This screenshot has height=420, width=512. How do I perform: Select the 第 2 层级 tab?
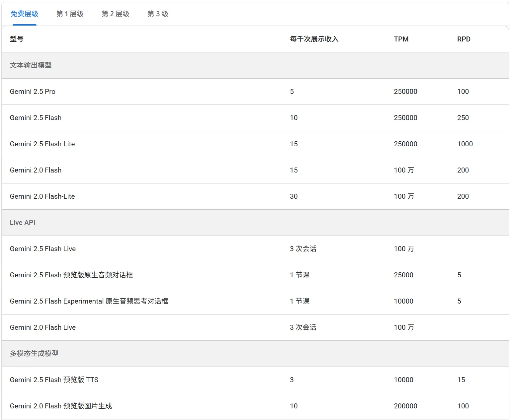(115, 14)
